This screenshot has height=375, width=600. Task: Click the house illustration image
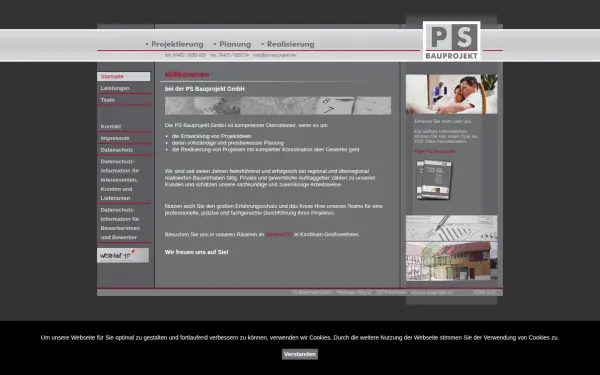452,261
